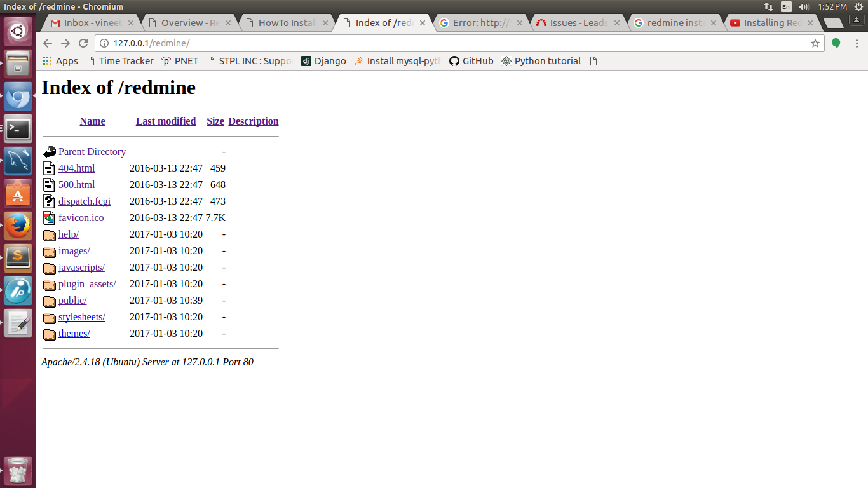Open the stylesheets/ directory link
The image size is (868, 488).
point(82,317)
